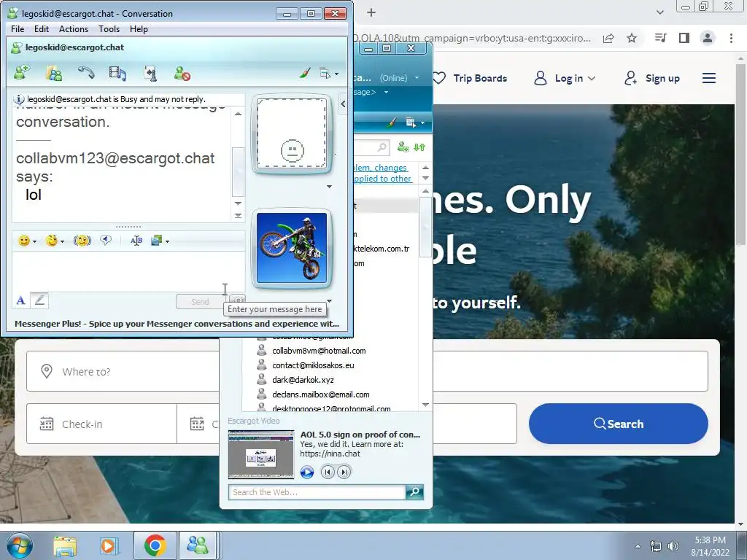Open the Log in dropdown on Vrbo
This screenshot has width=747, height=560.
tap(565, 78)
